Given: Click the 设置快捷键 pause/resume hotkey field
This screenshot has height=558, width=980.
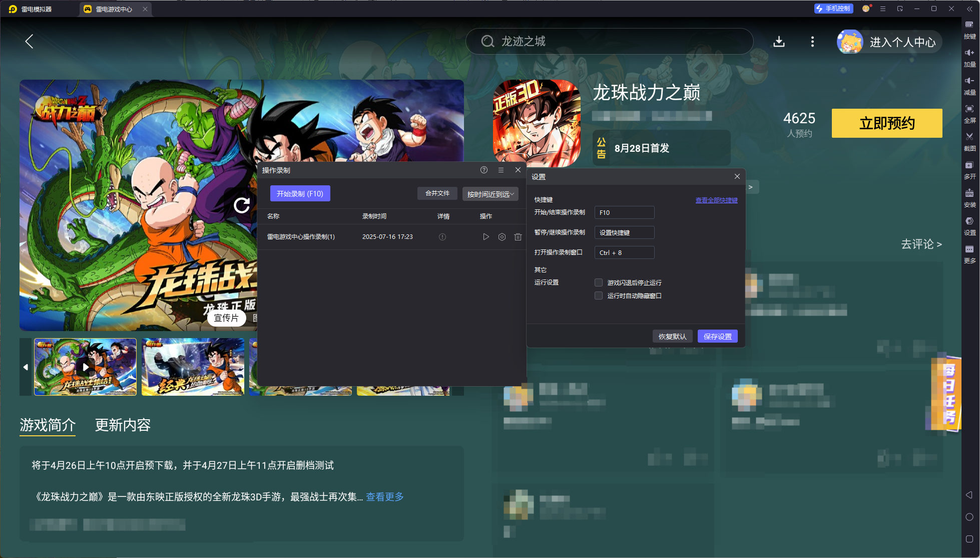Looking at the screenshot, I should point(624,232).
